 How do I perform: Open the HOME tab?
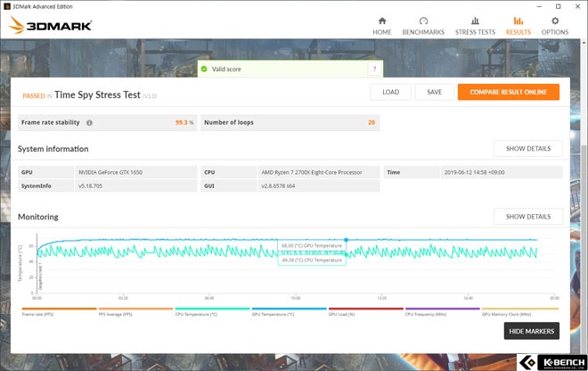pos(381,26)
